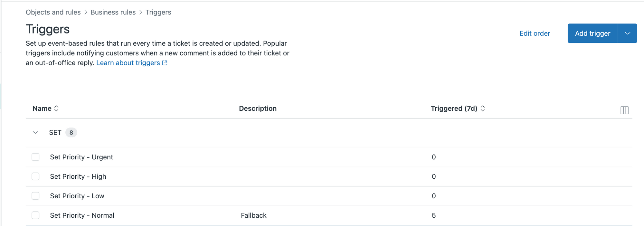This screenshot has height=226, width=644.
Task: Select the Set Priority - High checkbox
Action: (x=35, y=176)
